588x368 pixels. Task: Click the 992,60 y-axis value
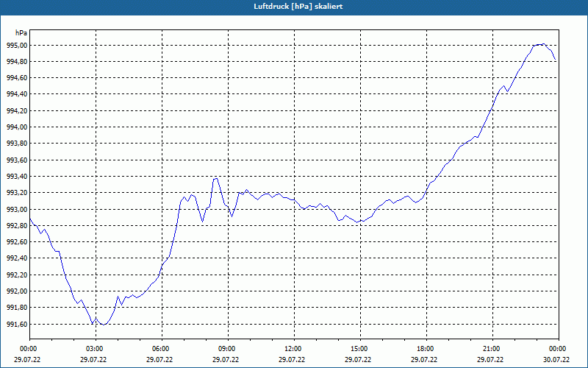tap(17, 242)
